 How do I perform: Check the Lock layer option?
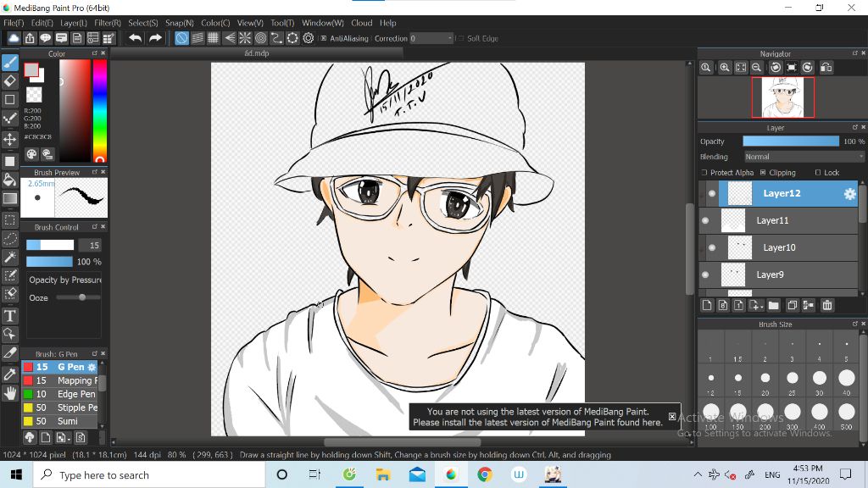click(818, 173)
